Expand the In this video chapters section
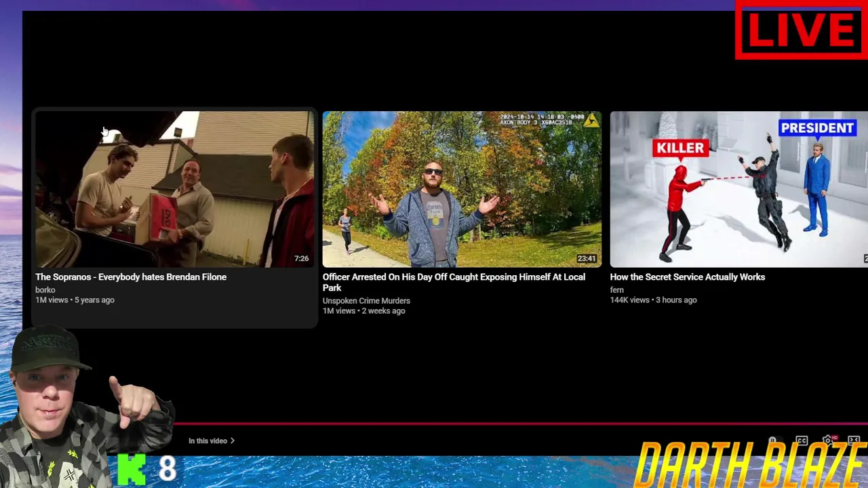868x488 pixels. [212, 441]
